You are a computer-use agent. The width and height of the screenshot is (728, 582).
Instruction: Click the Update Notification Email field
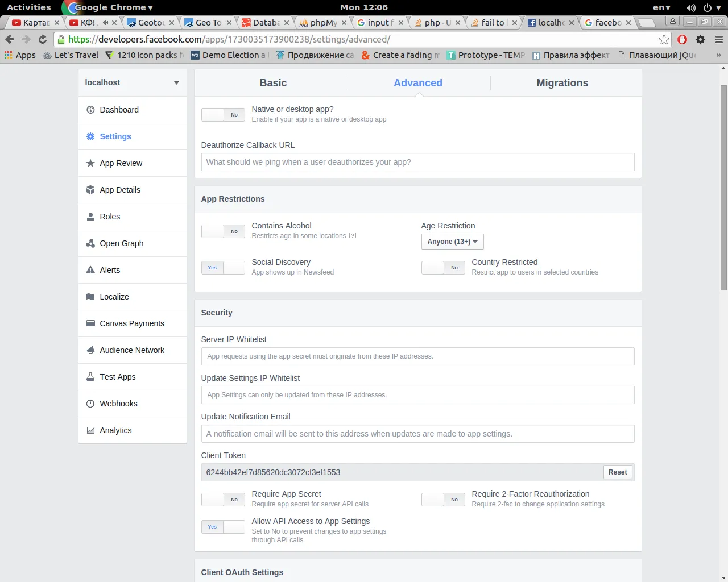coord(418,434)
